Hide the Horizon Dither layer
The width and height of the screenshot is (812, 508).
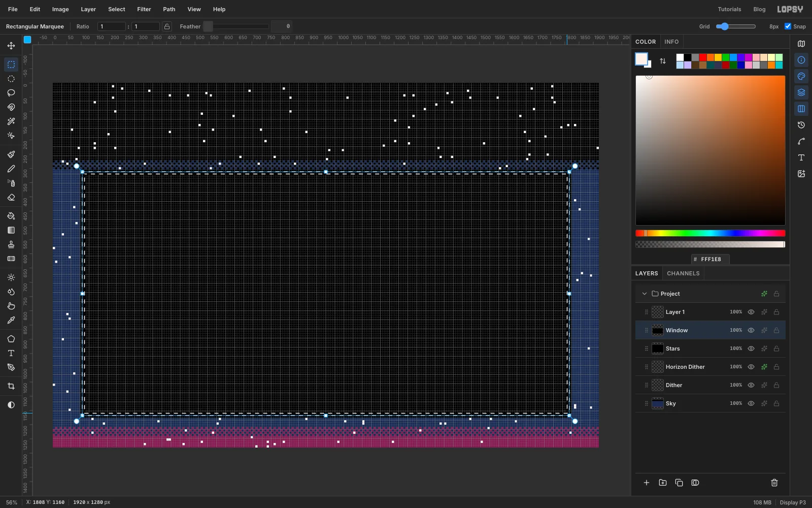(751, 367)
